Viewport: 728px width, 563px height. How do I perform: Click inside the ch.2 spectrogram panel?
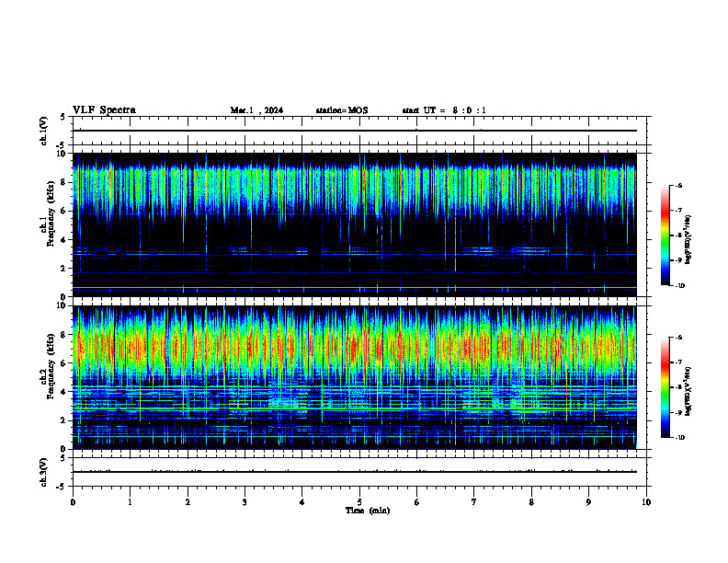tap(354, 377)
